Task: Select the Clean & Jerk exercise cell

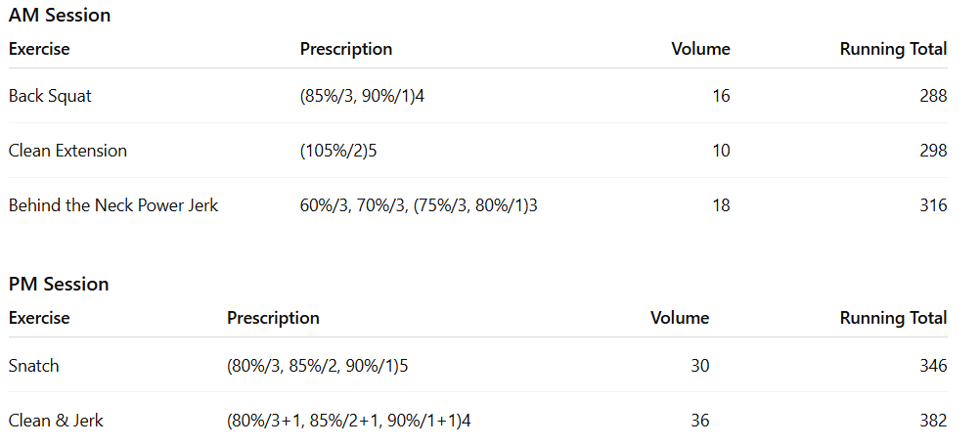Action: tap(56, 421)
